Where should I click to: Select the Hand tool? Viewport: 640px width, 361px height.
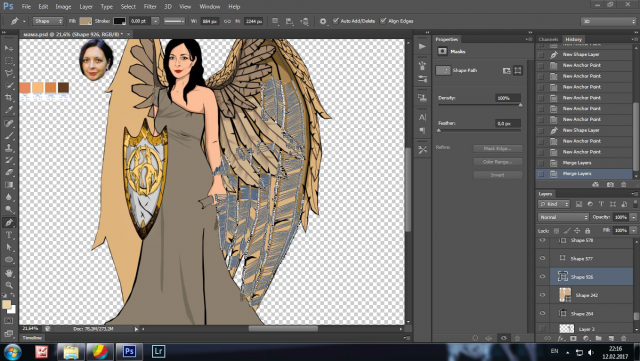9,273
